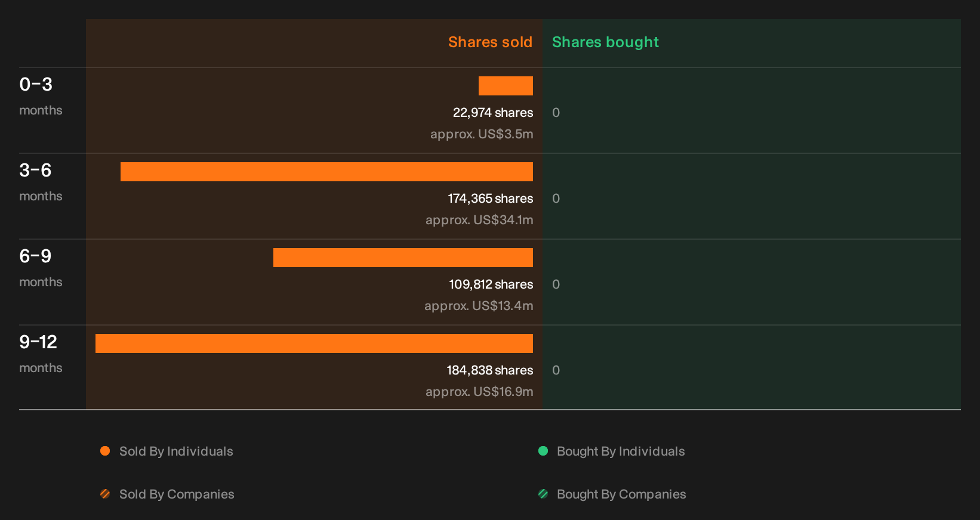Click the approx. US$13.4m amount
This screenshot has width=980, height=520.
[x=479, y=306]
